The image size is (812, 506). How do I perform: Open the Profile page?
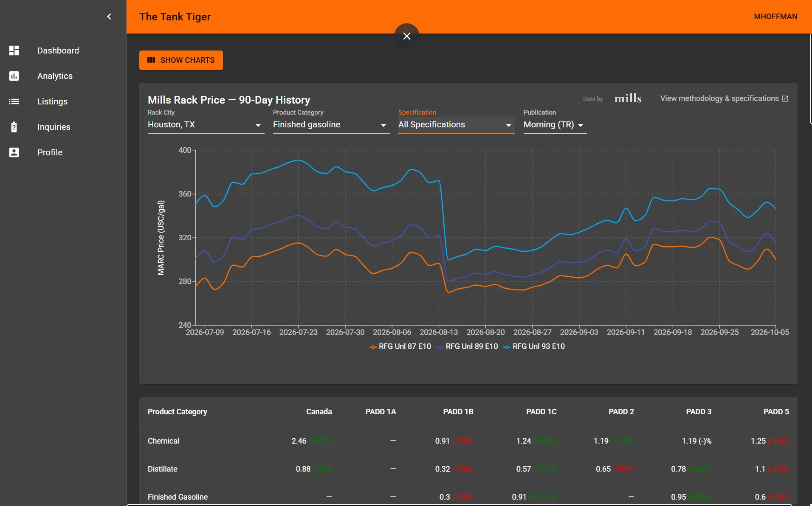pos(63,152)
